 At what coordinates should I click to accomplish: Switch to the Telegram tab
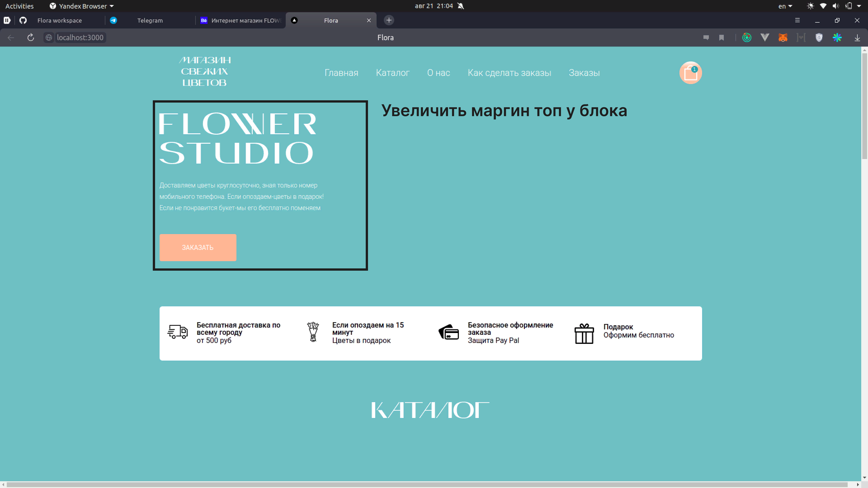[x=150, y=20]
